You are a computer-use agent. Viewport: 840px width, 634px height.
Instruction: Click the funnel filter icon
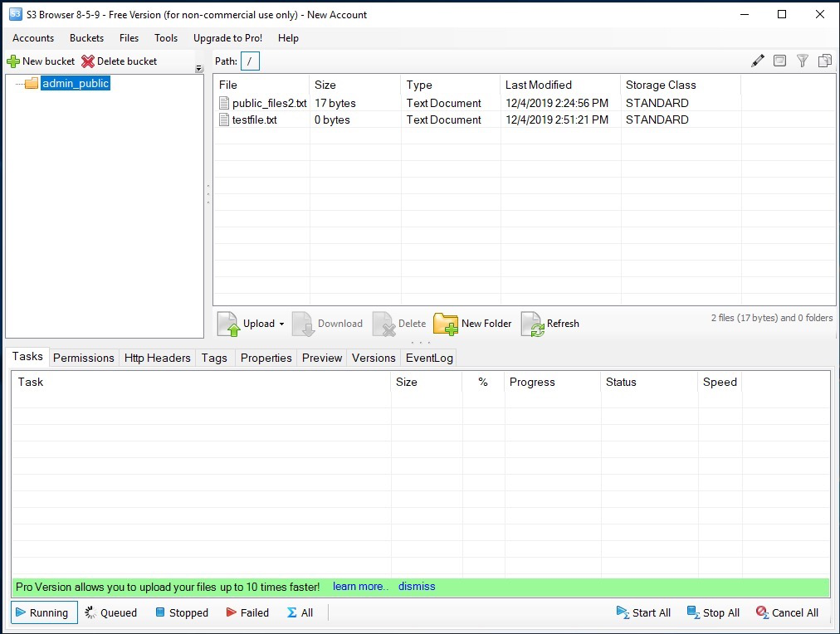click(x=802, y=61)
